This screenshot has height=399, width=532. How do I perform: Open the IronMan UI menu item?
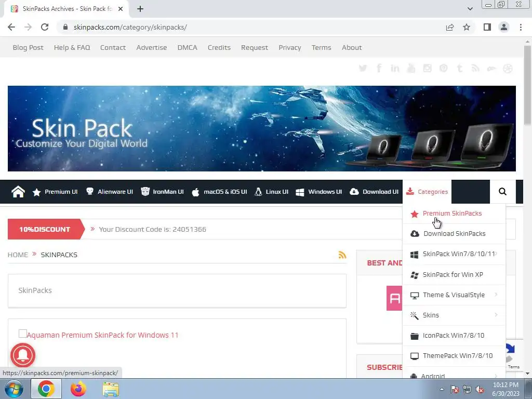[163, 192]
